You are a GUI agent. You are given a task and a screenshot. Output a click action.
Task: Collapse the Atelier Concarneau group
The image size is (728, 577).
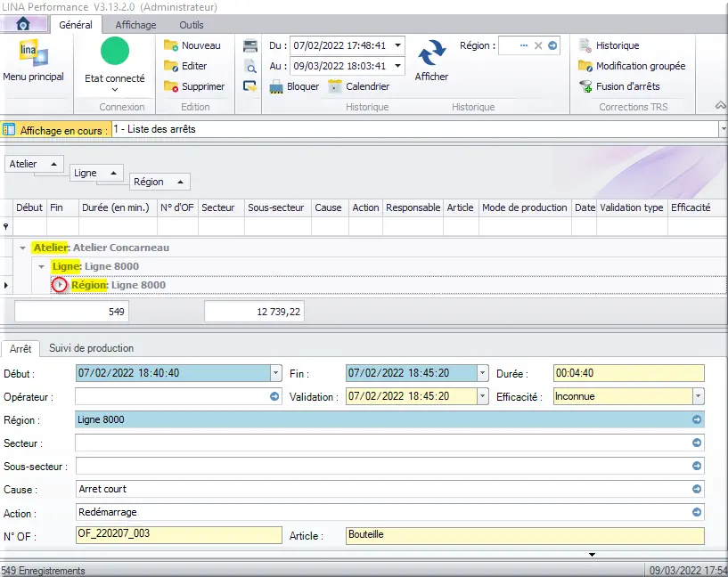pyautogui.click(x=22, y=248)
